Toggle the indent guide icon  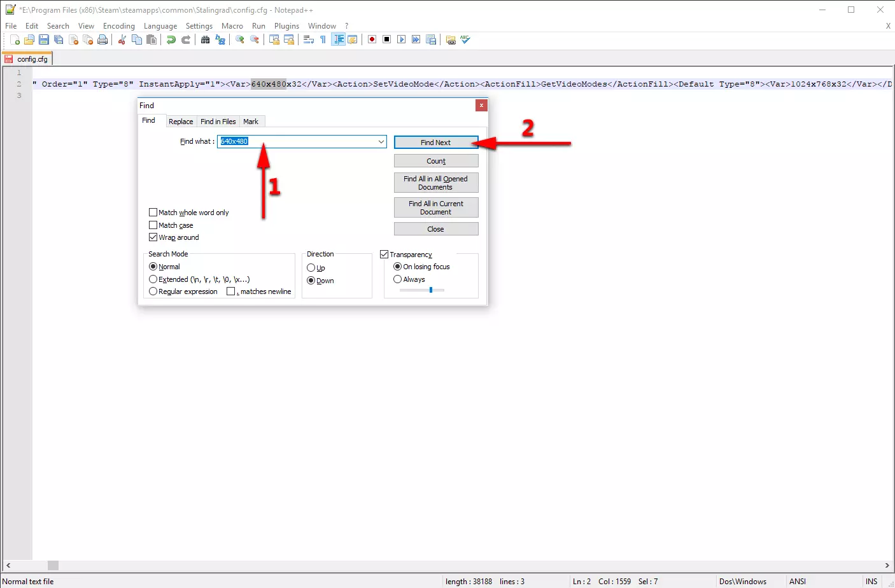point(339,39)
